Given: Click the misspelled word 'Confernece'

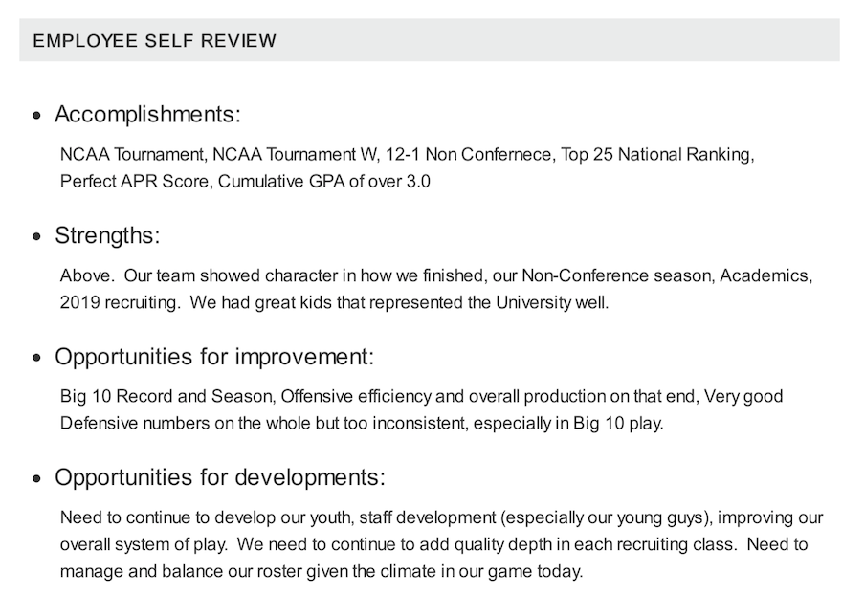Looking at the screenshot, I should click(x=506, y=154).
